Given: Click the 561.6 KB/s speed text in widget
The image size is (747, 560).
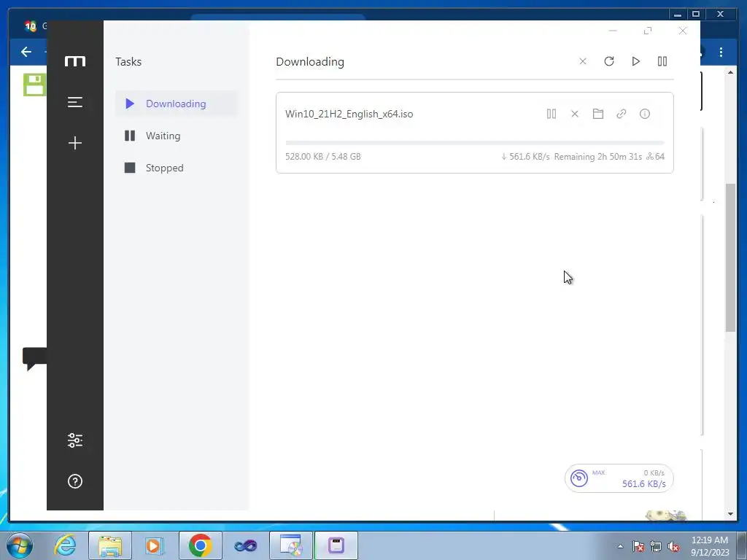Looking at the screenshot, I should point(643,484).
